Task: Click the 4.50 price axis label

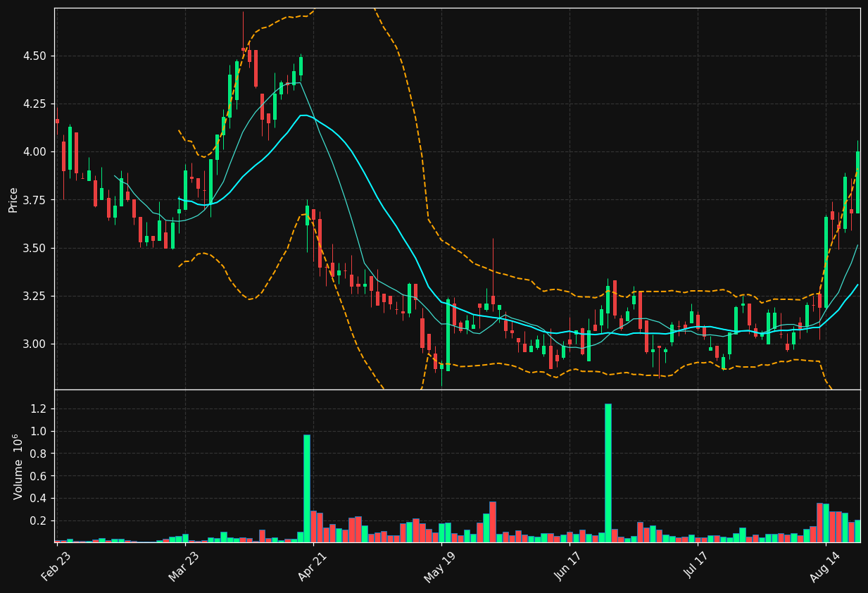Action: (x=35, y=56)
